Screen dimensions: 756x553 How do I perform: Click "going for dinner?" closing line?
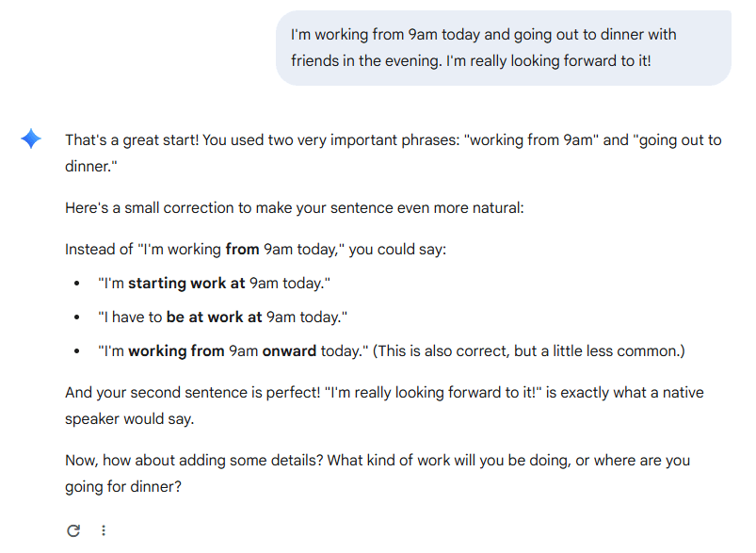coord(123,486)
